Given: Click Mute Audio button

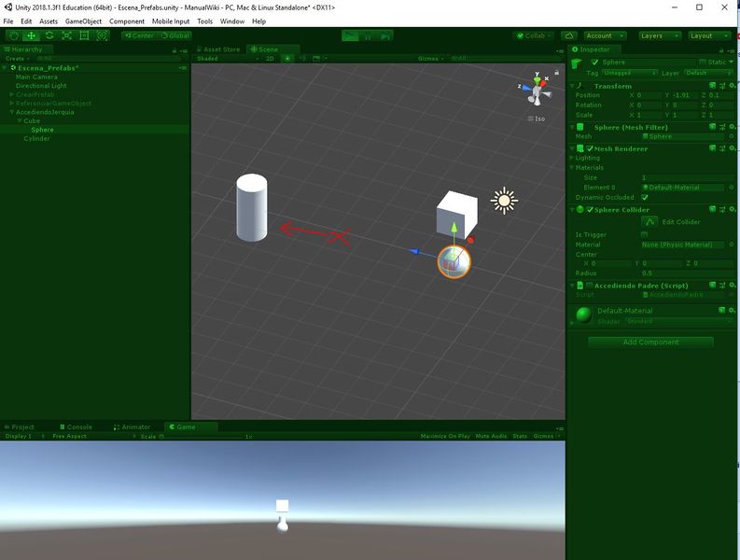Looking at the screenshot, I should 491,436.
